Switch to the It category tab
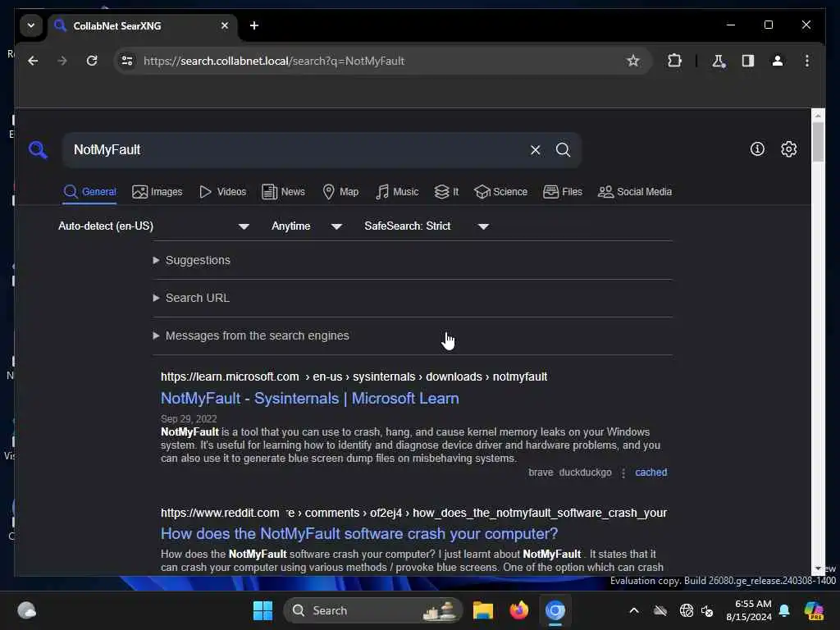Image resolution: width=840 pixels, height=630 pixels. [446, 192]
